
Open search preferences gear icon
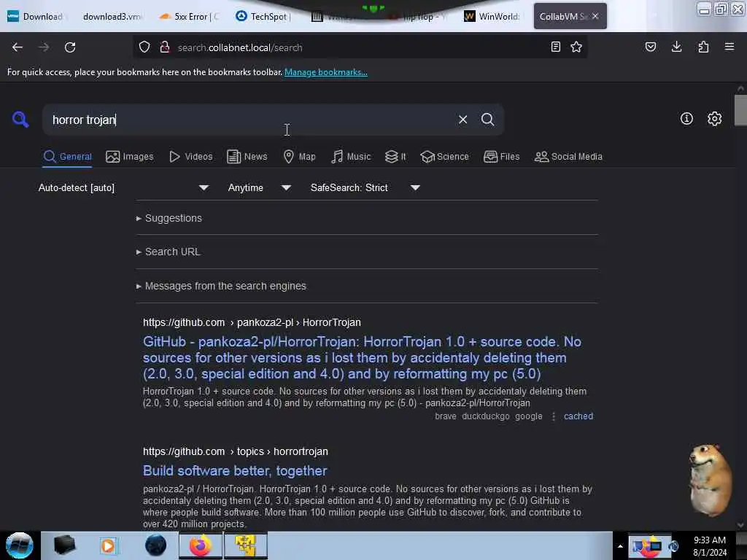[x=715, y=119]
